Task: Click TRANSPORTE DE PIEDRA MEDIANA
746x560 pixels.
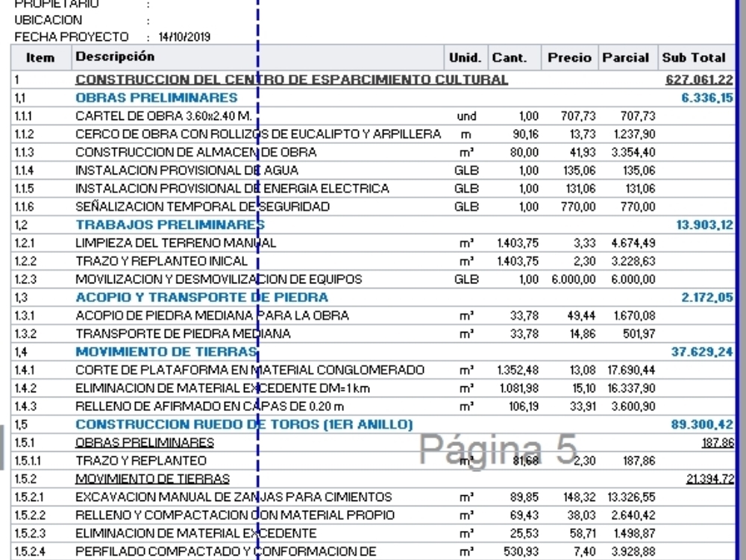Action: click(x=183, y=333)
